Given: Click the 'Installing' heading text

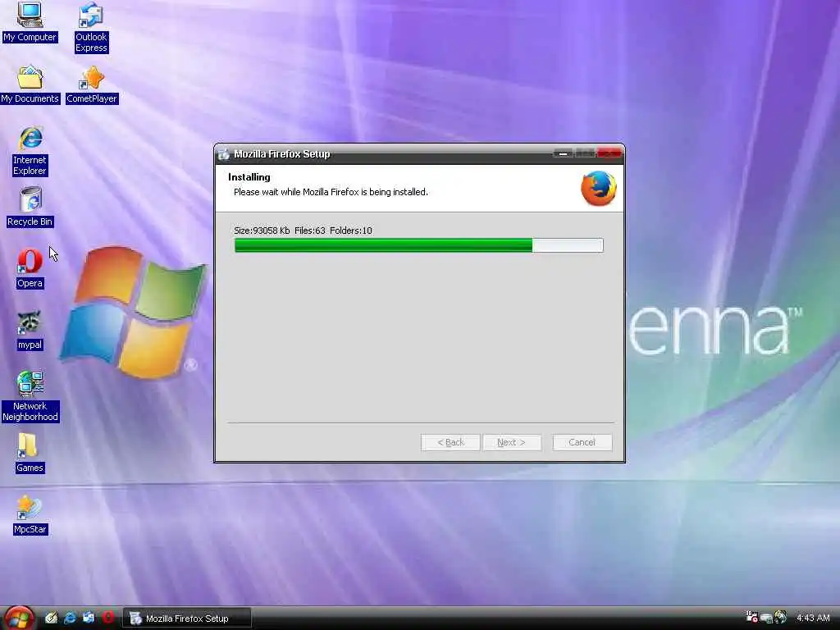Looking at the screenshot, I should (249, 177).
